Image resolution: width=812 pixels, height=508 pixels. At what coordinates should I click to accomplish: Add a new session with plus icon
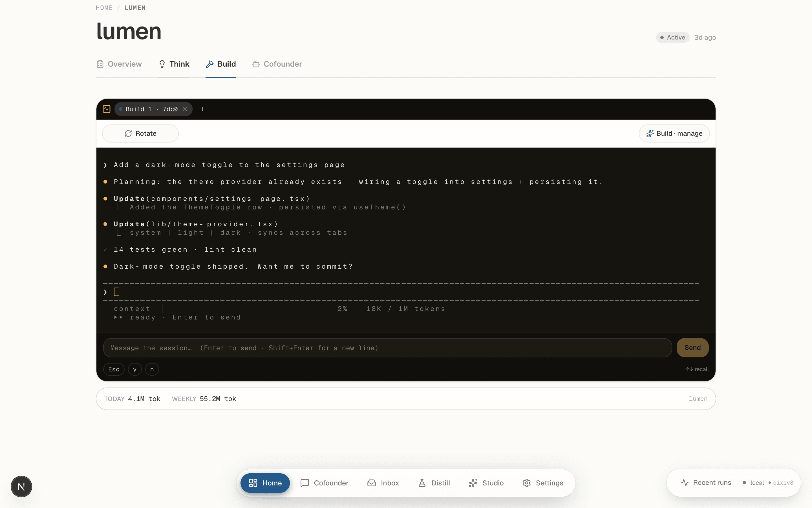click(203, 109)
